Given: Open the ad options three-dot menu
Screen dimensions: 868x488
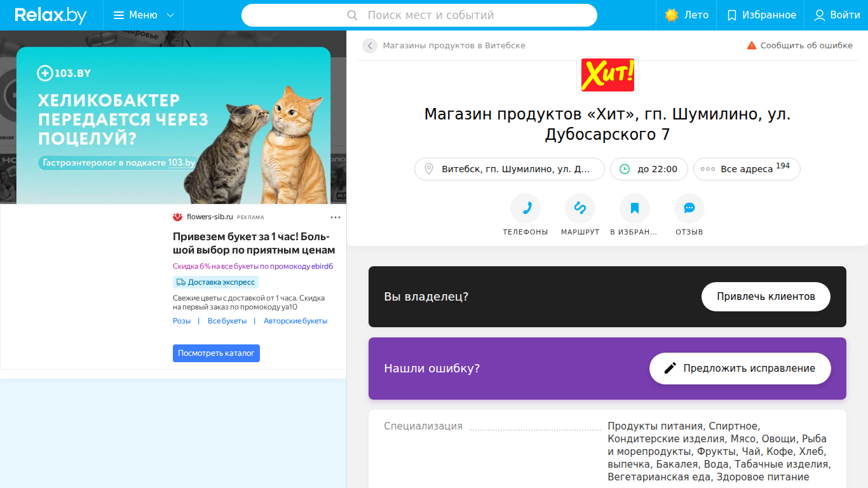Looking at the screenshot, I should click(336, 217).
